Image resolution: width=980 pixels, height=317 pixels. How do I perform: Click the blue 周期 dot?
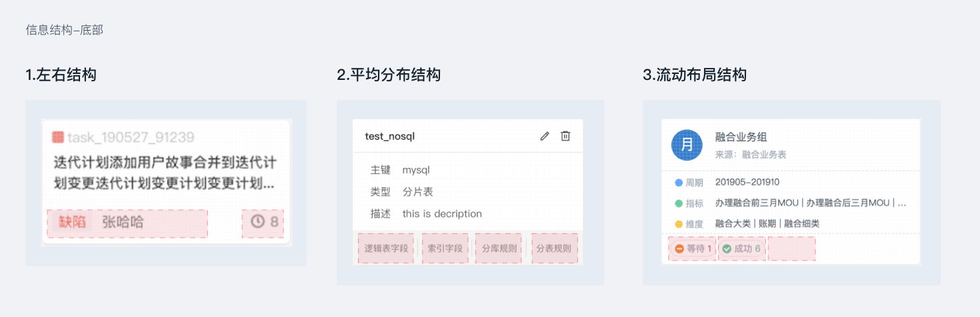pyautogui.click(x=679, y=182)
